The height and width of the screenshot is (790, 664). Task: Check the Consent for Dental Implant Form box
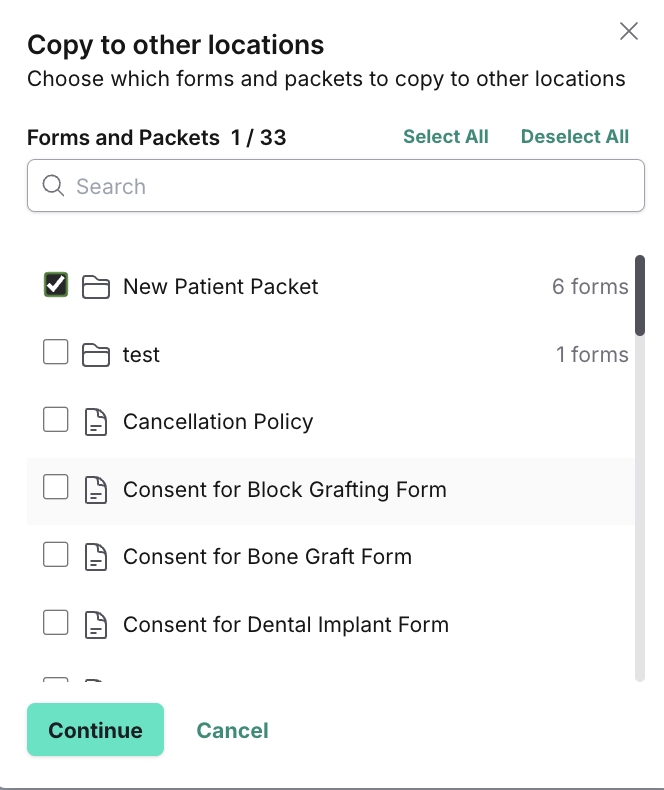(56, 622)
